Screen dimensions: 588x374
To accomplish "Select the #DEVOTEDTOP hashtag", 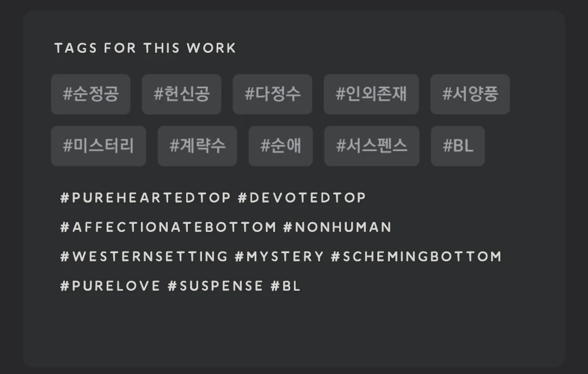I will click(302, 198).
